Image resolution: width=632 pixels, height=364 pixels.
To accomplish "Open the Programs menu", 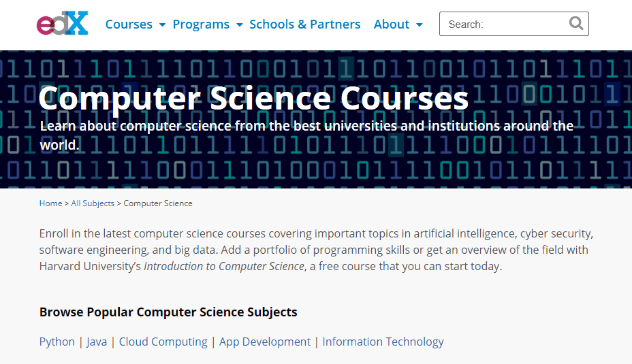I will (201, 24).
